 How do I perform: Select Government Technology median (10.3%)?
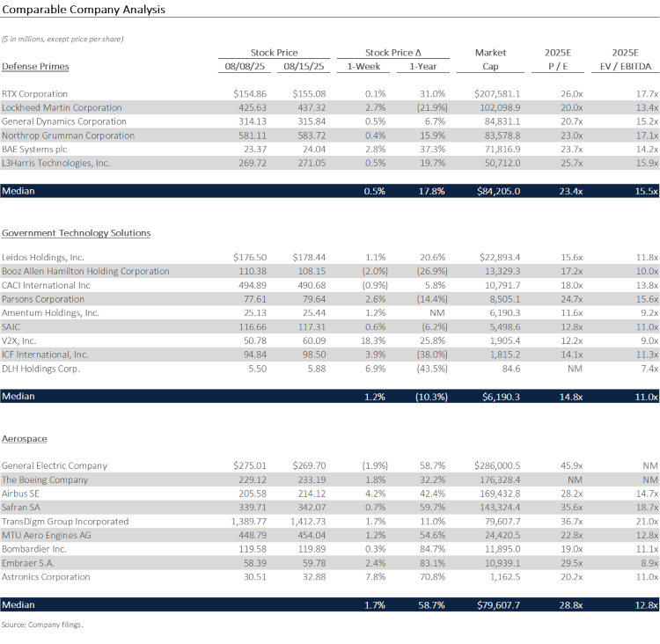click(431, 397)
